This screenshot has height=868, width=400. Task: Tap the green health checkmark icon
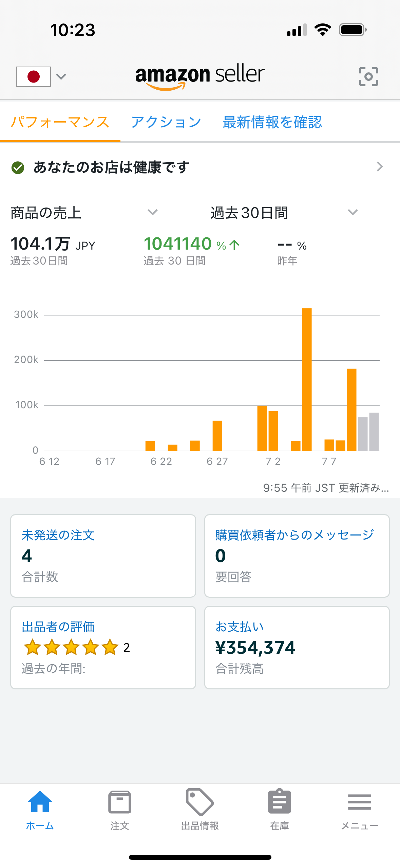point(18,167)
